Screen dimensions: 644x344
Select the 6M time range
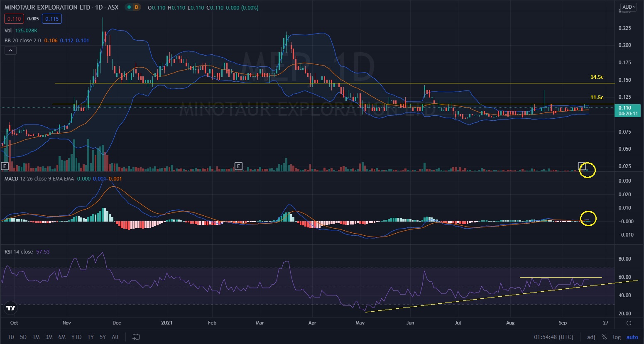click(x=62, y=337)
